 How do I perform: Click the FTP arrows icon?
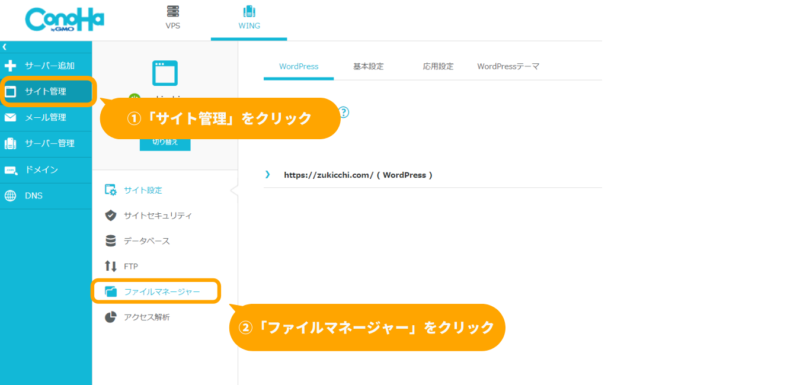(x=110, y=266)
